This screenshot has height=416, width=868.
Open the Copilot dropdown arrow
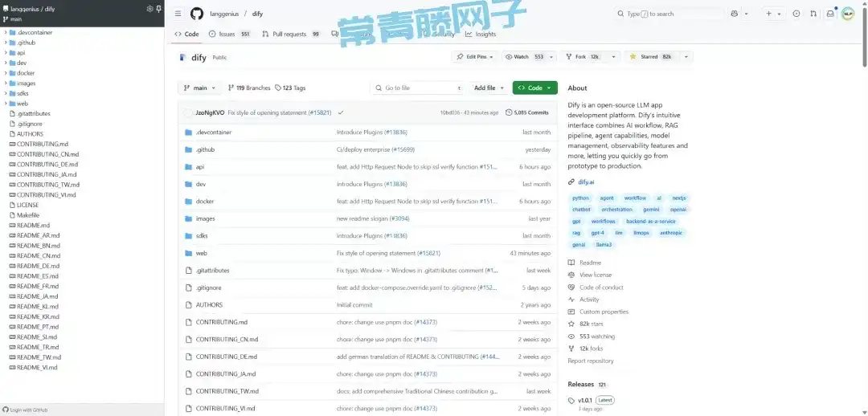(x=746, y=14)
